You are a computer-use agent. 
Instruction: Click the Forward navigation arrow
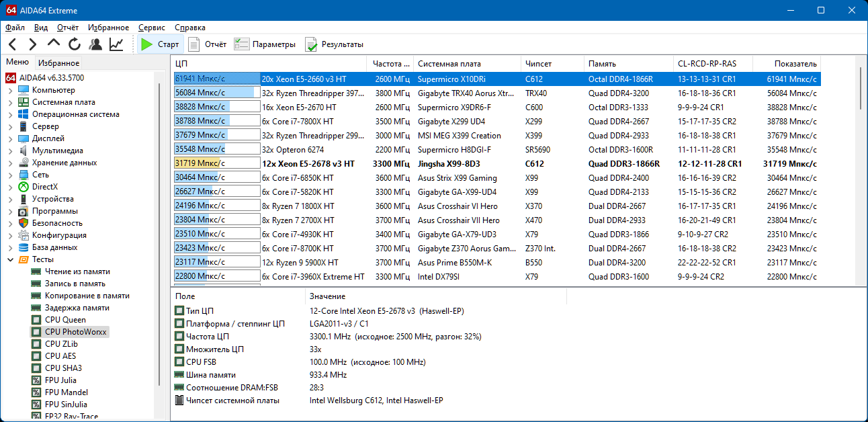(32, 44)
